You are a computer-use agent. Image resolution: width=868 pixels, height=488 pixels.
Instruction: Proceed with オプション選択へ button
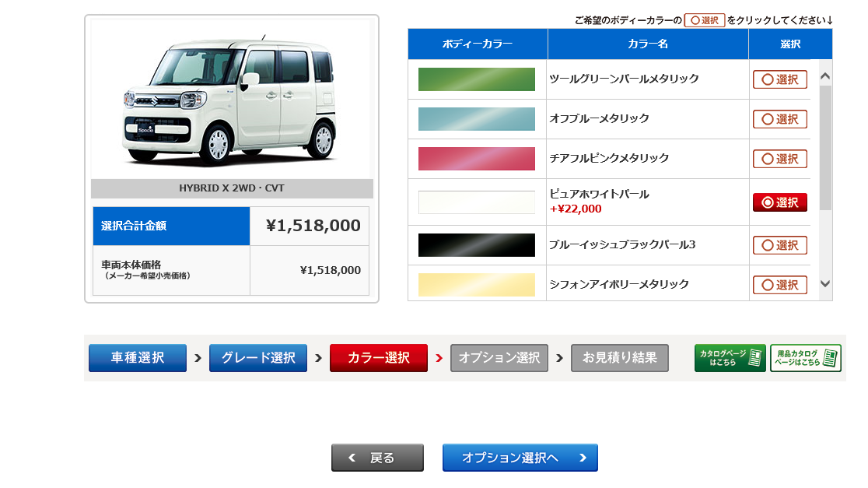coord(520,458)
